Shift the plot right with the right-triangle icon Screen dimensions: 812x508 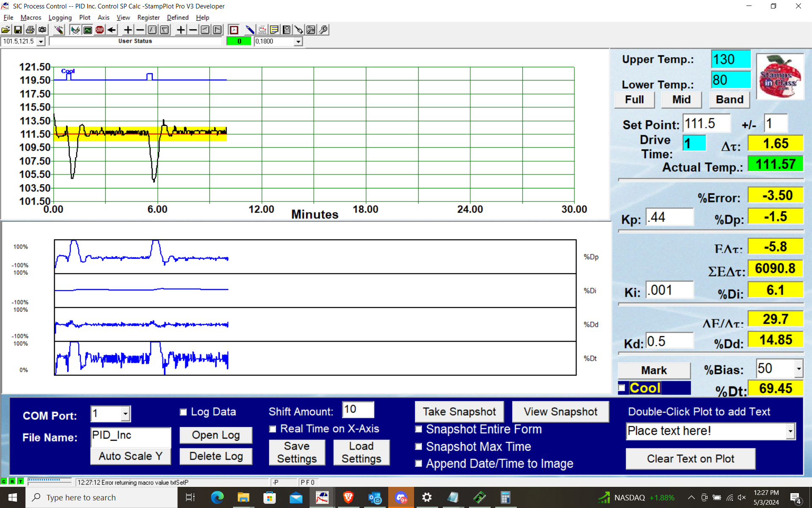(x=217, y=30)
